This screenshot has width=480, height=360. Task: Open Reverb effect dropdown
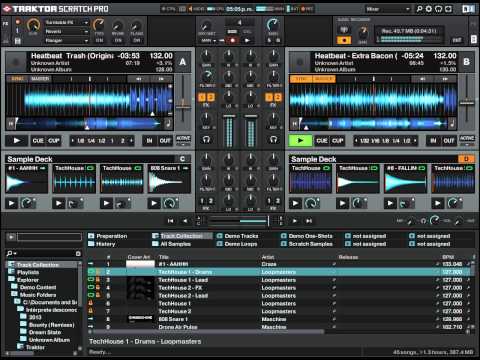[67, 31]
